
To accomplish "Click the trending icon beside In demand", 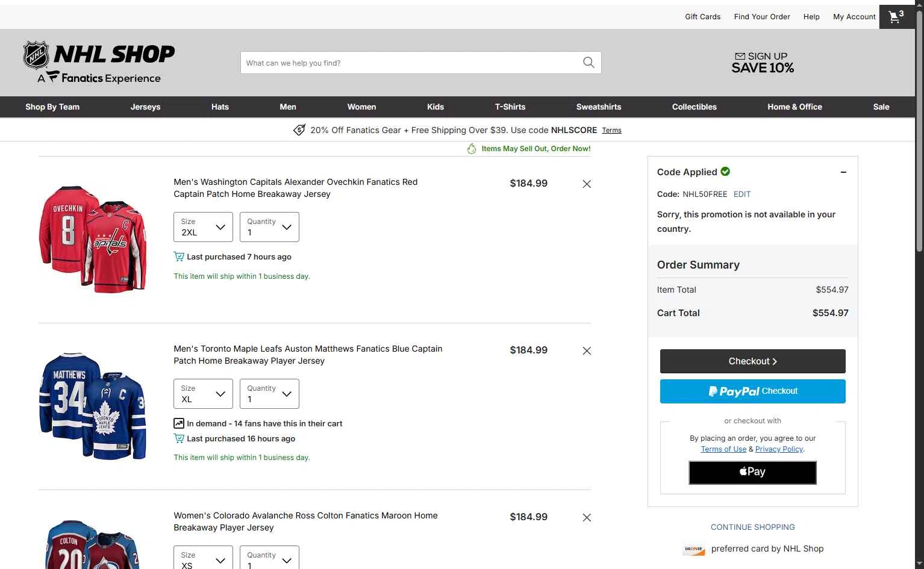I will point(179,423).
